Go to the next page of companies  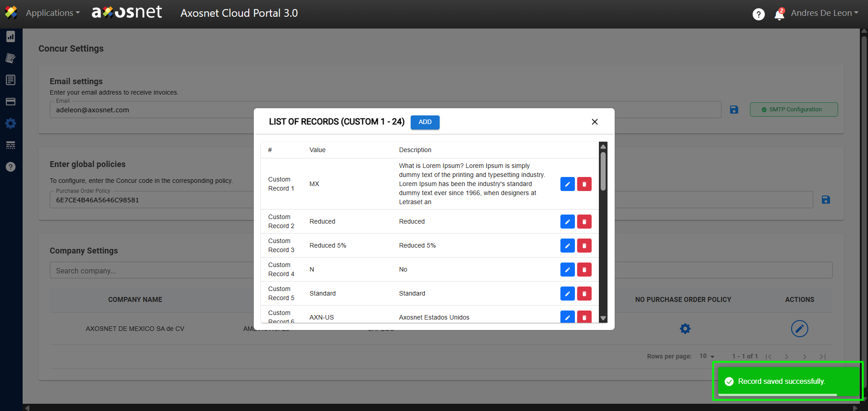click(x=805, y=357)
